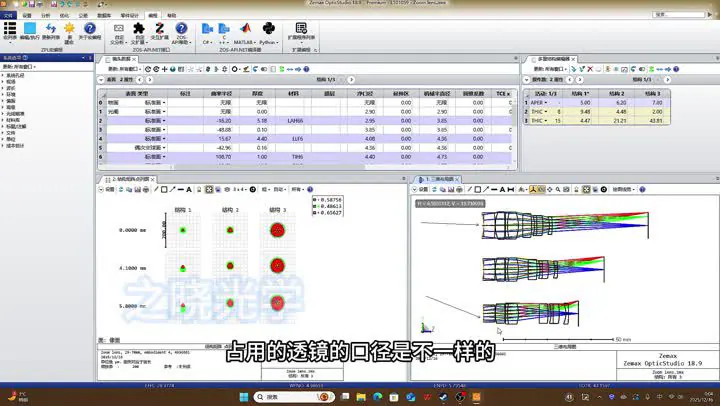Click the C# file icon in ribbon
The height and width of the screenshot is (406, 720).
(x=207, y=29)
